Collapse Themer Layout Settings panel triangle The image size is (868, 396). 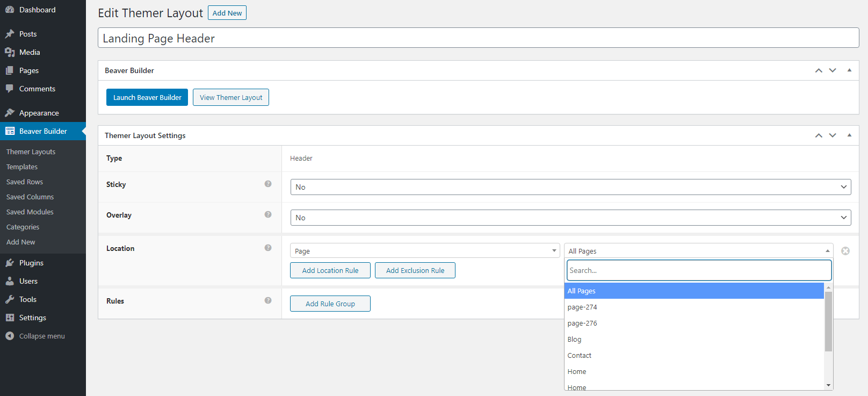click(849, 135)
